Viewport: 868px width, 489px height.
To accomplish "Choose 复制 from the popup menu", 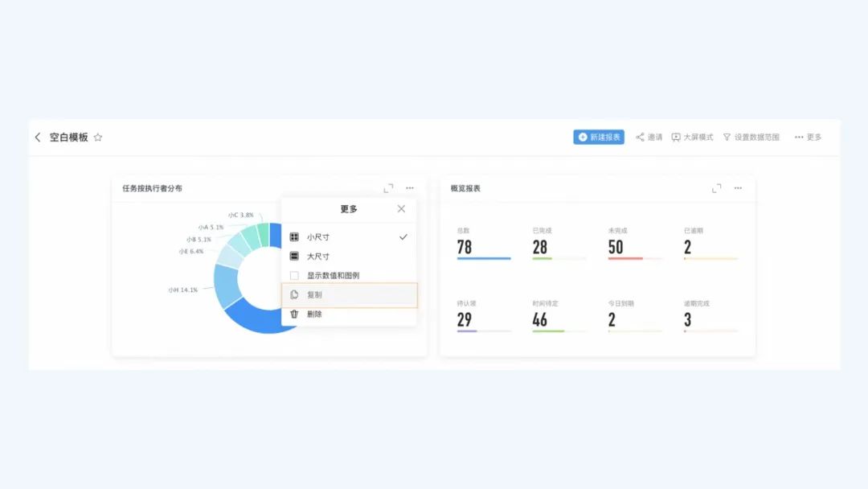I will point(314,295).
